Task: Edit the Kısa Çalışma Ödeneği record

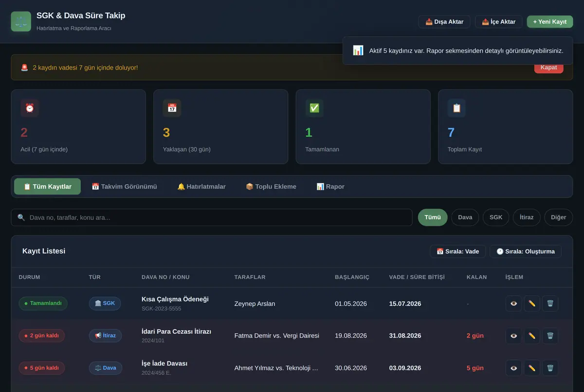Action: coord(532,303)
